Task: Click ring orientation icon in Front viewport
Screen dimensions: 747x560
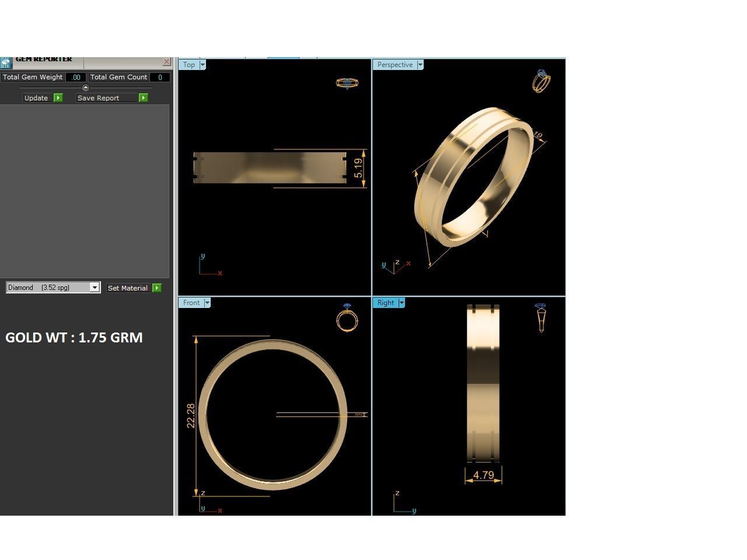Action: click(x=347, y=318)
